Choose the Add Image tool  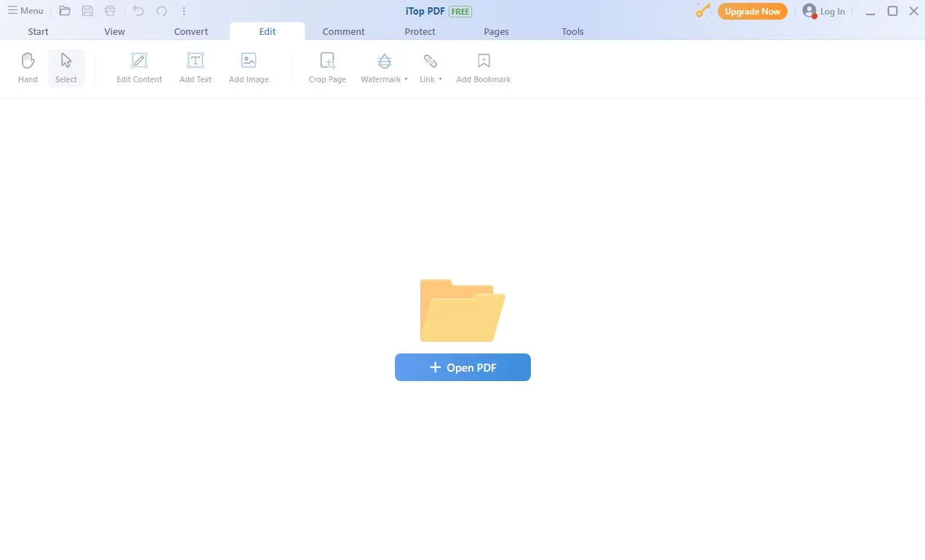249,68
